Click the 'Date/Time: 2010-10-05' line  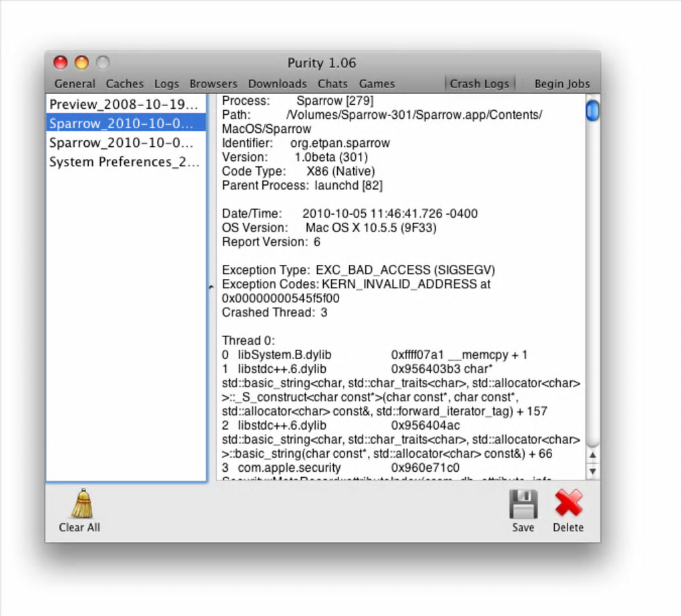(x=350, y=214)
